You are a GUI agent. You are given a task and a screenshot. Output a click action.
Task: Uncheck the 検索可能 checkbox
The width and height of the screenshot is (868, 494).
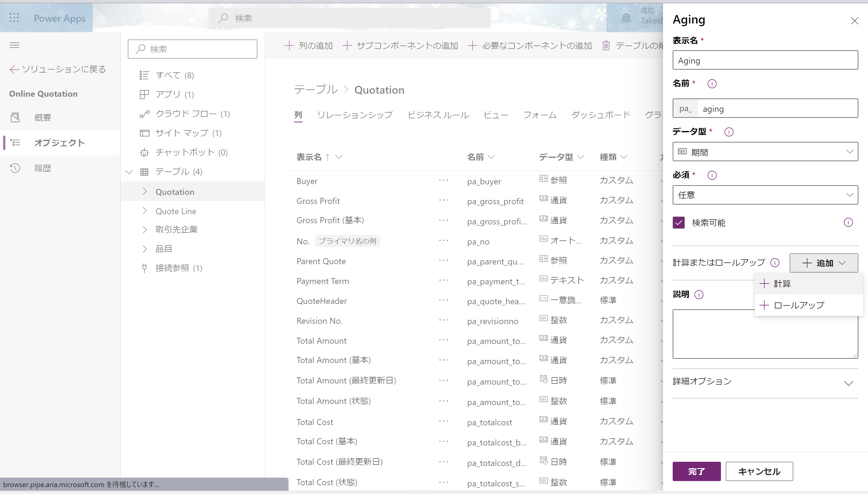coord(679,223)
